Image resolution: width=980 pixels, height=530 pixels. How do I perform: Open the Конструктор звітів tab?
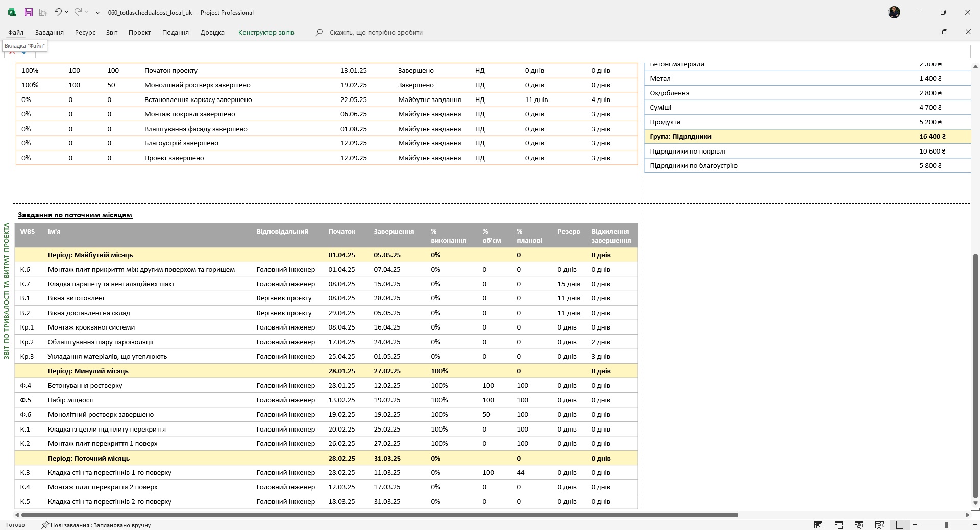point(266,32)
